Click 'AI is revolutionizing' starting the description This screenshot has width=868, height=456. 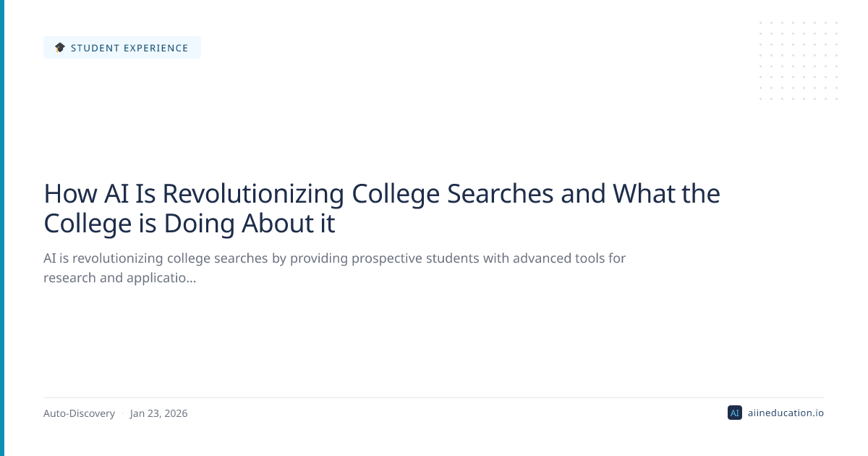(x=103, y=258)
